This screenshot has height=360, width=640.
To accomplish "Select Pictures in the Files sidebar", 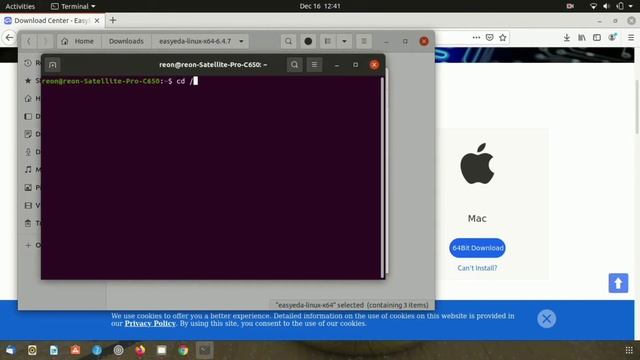I will tap(32, 187).
